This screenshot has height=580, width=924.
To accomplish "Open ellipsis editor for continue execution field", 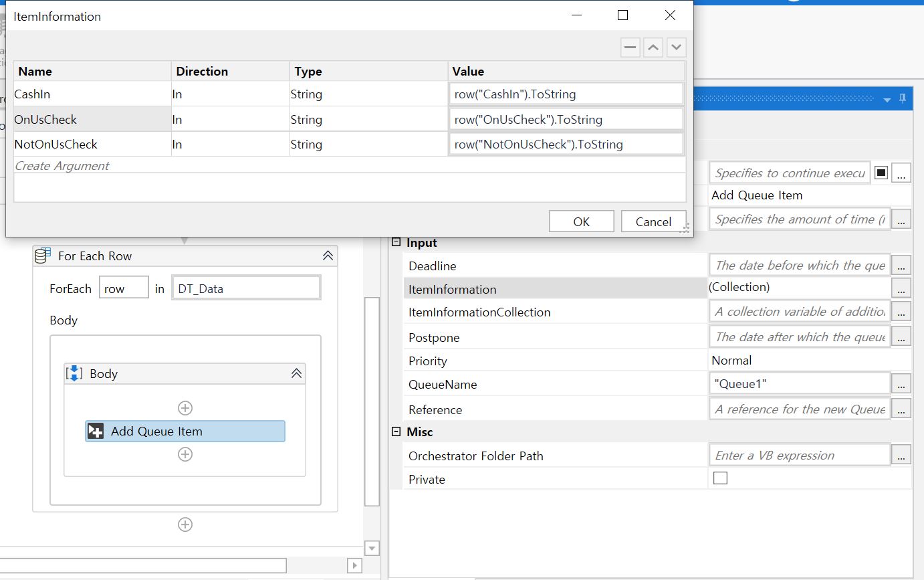I will (901, 173).
